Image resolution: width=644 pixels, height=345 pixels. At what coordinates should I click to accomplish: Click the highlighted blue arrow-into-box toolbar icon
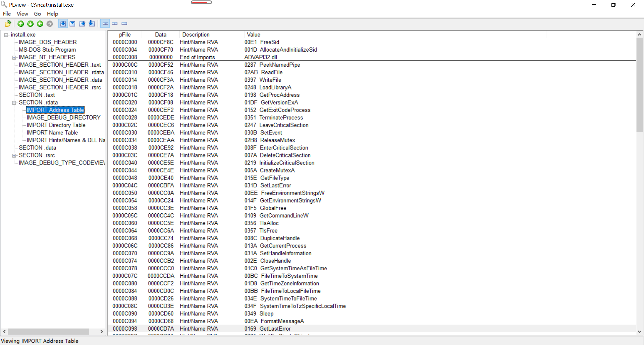tap(63, 24)
